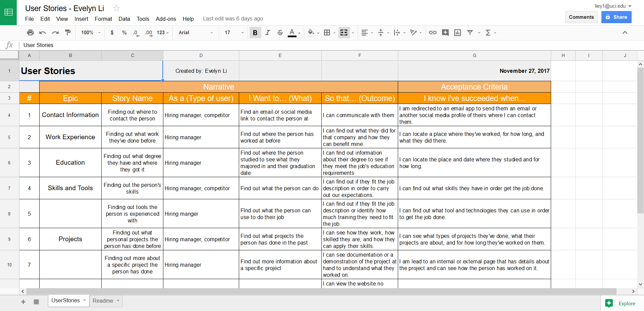Click Last edit was 6 days ago
Viewport: 644px width, 311px height.
click(233, 19)
